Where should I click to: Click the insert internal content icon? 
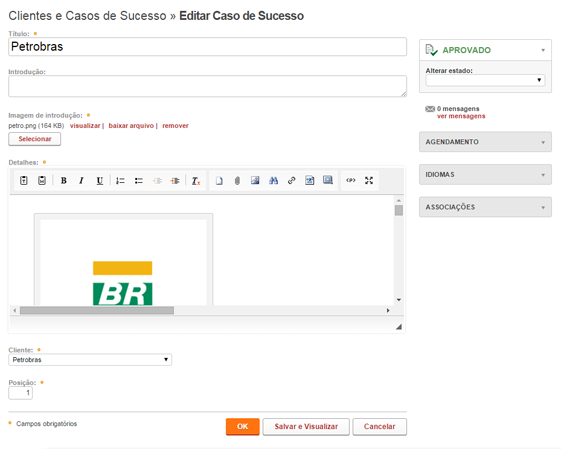point(309,180)
